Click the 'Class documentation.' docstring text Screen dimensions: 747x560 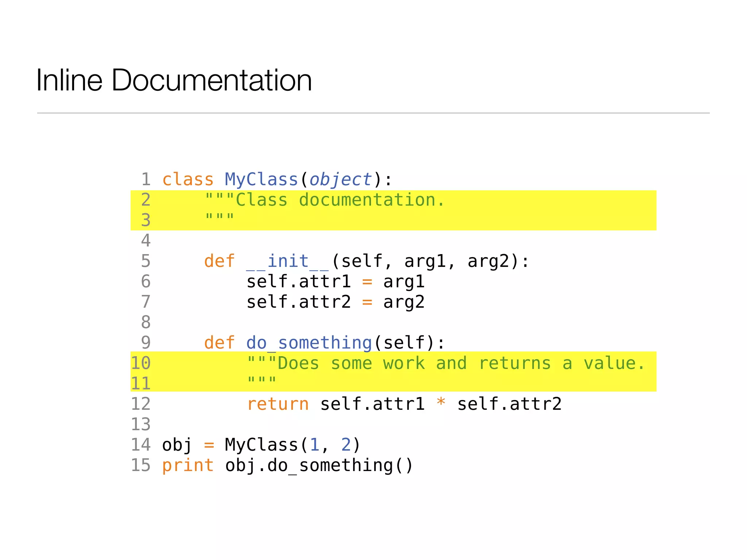point(339,200)
